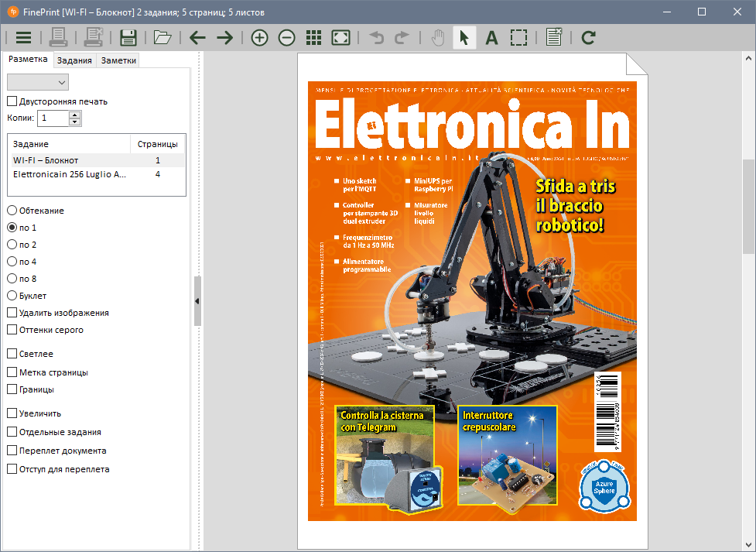Switch to the Разметка tab

click(x=28, y=59)
